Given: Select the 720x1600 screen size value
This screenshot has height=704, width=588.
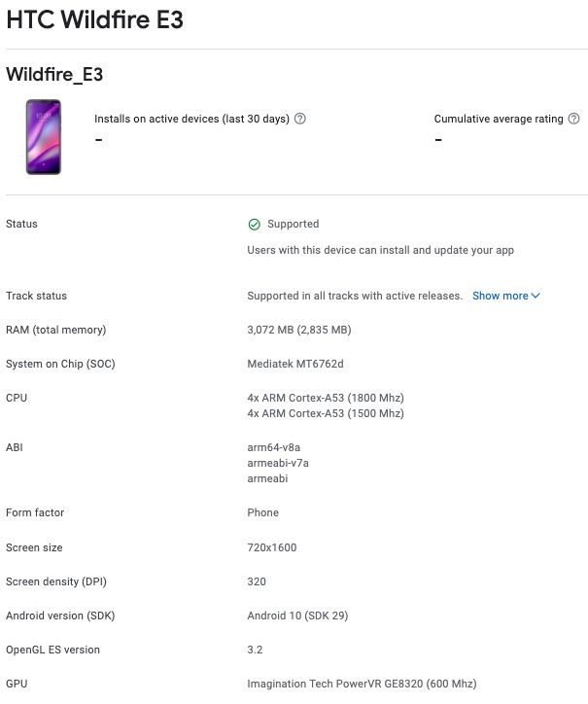Looking at the screenshot, I should pyautogui.click(x=272, y=547).
